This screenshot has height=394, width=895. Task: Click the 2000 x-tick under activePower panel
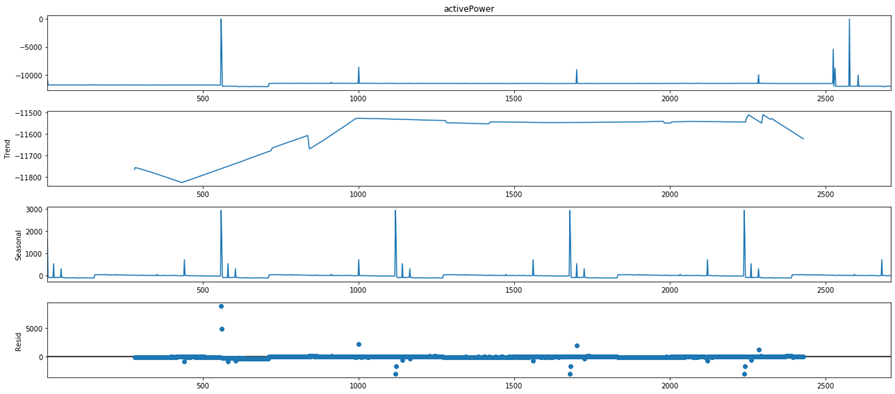(x=670, y=98)
